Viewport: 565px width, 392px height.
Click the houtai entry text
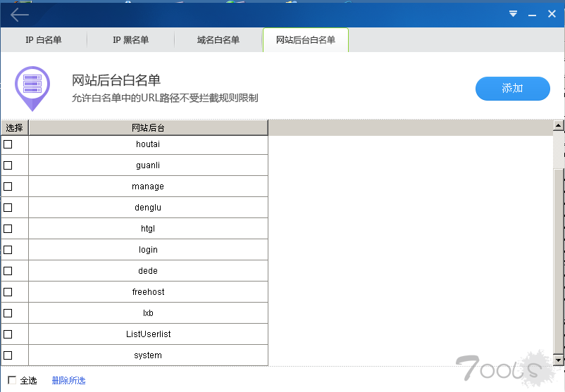click(x=148, y=144)
